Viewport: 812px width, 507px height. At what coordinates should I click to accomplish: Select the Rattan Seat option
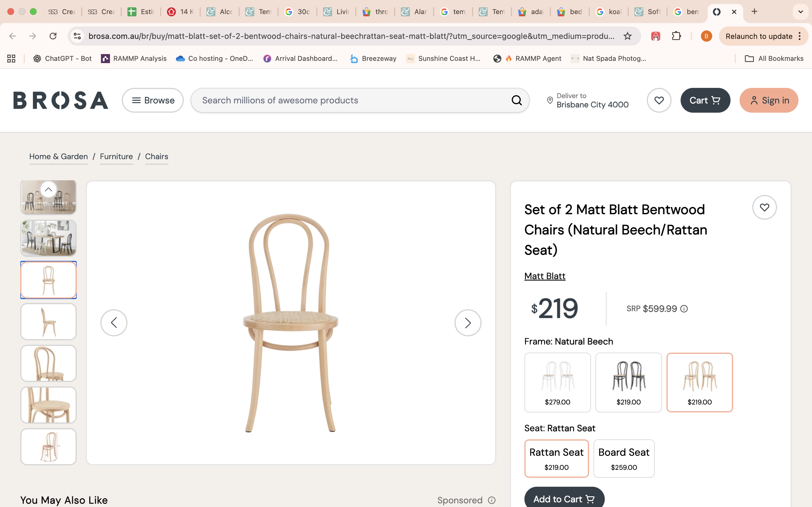pyautogui.click(x=556, y=458)
